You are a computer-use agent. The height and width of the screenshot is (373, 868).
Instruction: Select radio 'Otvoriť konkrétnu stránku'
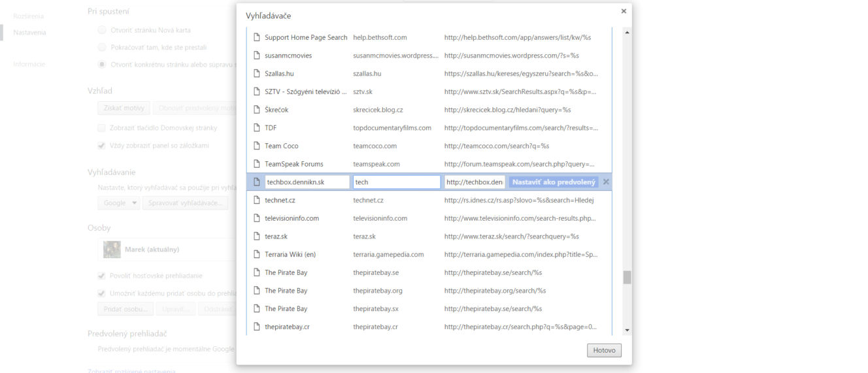point(102,64)
